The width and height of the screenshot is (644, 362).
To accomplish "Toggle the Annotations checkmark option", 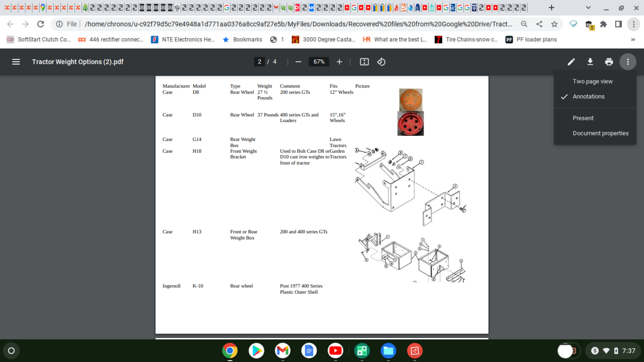I will [x=588, y=97].
